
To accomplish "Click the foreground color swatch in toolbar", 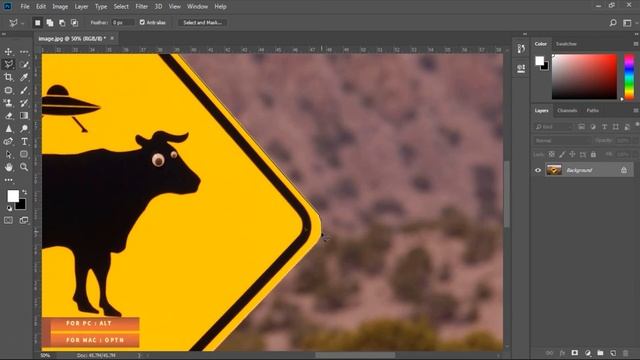I will pyautogui.click(x=13, y=196).
